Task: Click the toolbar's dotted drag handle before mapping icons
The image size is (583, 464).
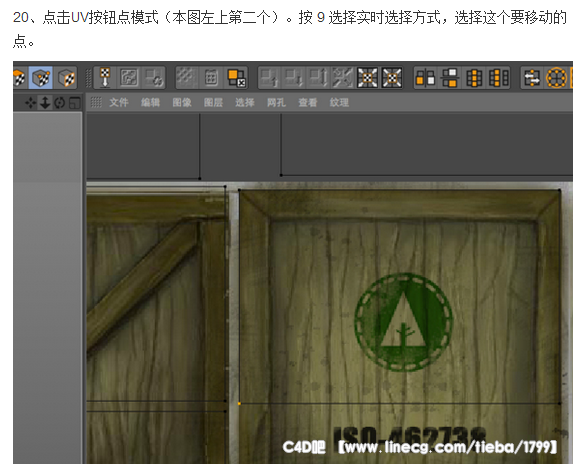Action: [x=88, y=78]
